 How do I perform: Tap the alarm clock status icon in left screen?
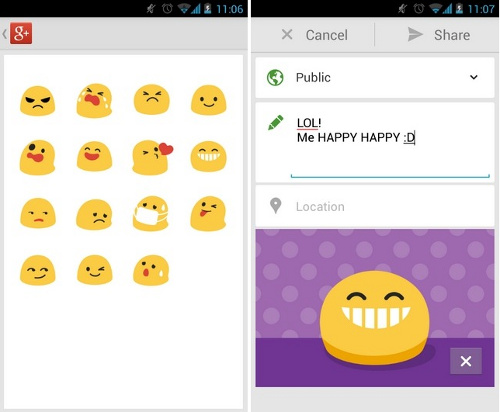click(x=167, y=9)
